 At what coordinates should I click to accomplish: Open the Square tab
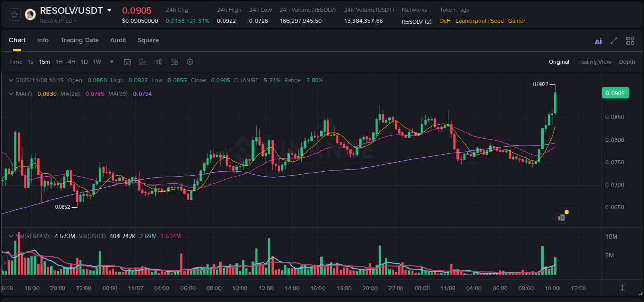pyautogui.click(x=148, y=40)
